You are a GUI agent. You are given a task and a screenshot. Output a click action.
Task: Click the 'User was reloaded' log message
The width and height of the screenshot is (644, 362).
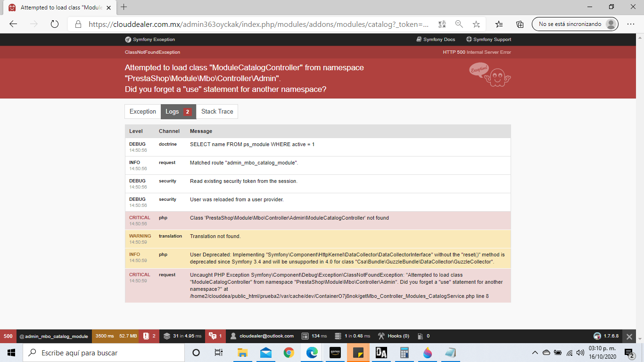pos(237,199)
